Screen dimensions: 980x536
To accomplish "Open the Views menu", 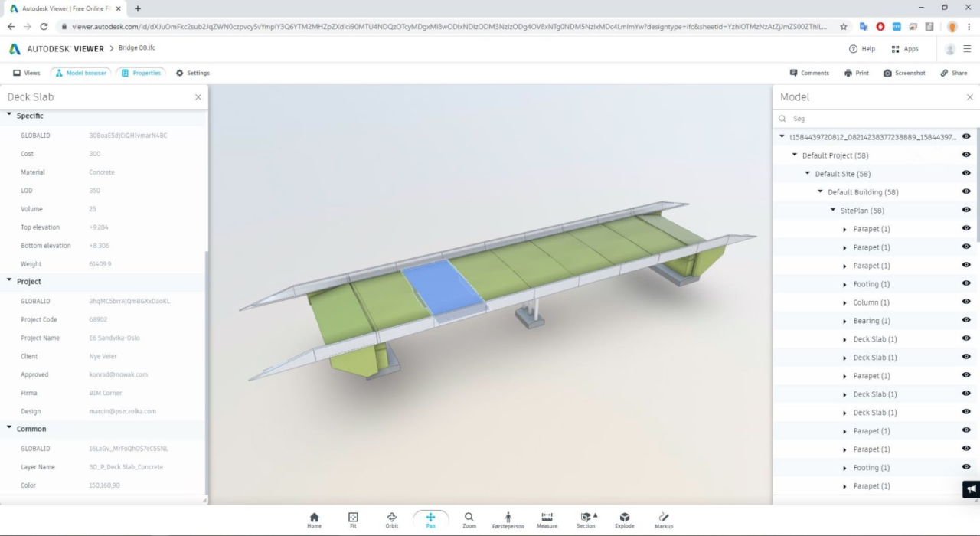I will click(x=26, y=73).
